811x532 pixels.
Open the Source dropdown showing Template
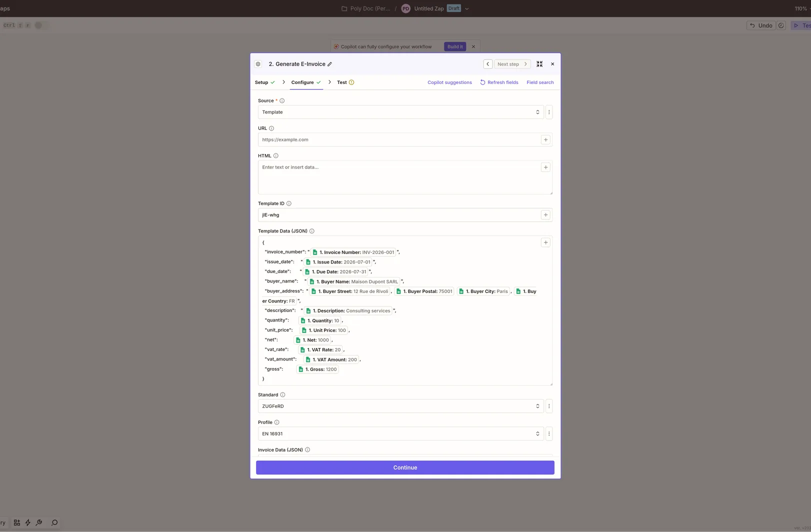[x=400, y=112]
